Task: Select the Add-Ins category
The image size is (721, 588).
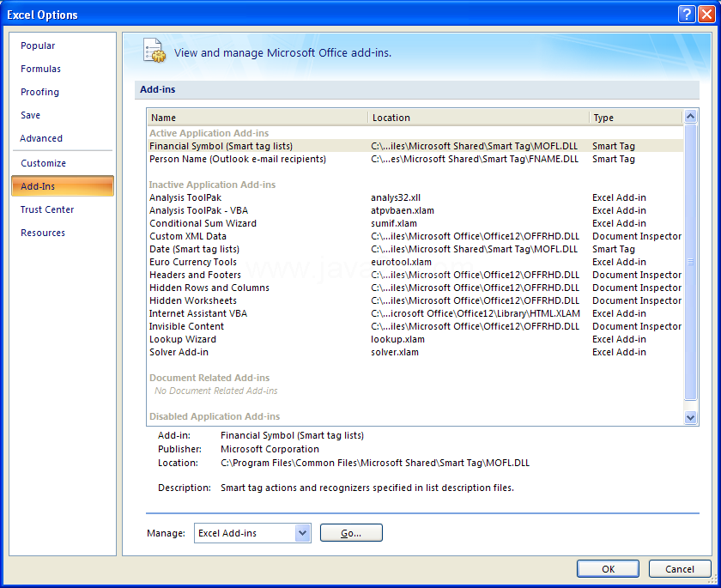Action: (x=63, y=186)
